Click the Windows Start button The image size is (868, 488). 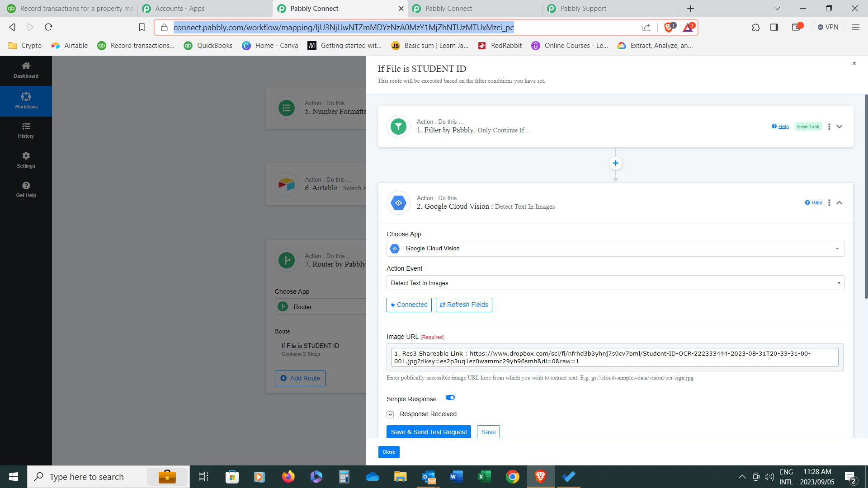pos(14,477)
